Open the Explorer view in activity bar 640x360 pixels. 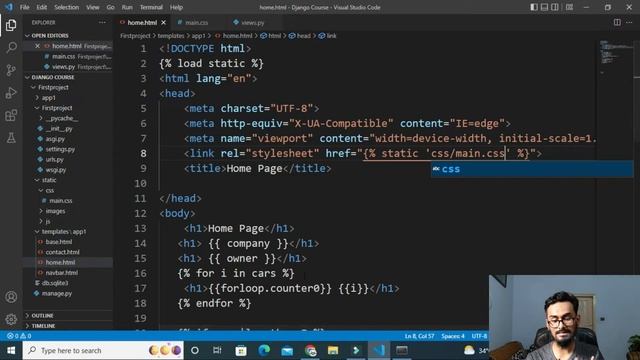click(x=11, y=25)
